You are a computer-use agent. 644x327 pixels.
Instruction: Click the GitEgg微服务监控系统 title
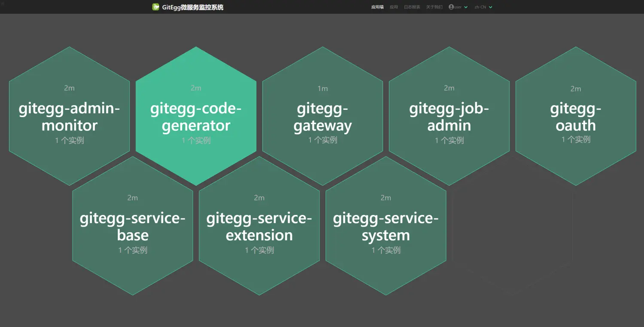(x=193, y=7)
